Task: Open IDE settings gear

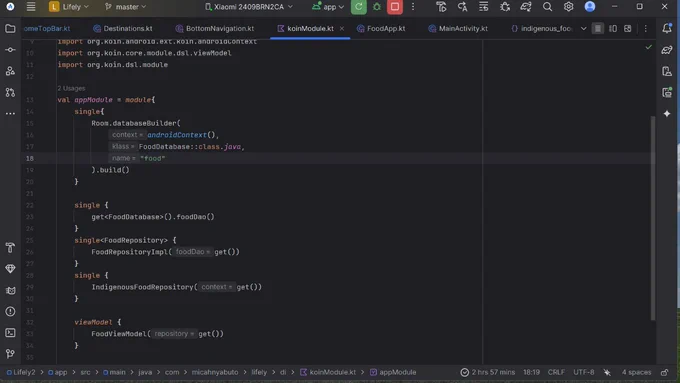Action: pos(569,7)
